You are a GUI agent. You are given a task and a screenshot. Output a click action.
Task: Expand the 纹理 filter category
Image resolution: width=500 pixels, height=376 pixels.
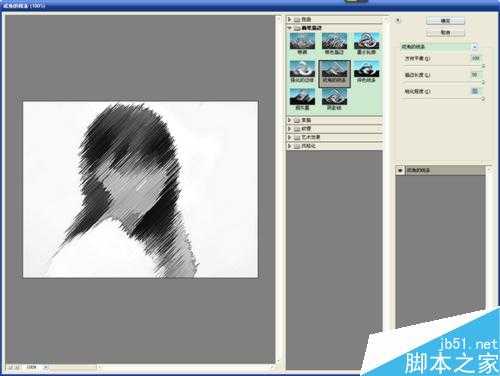(289, 129)
